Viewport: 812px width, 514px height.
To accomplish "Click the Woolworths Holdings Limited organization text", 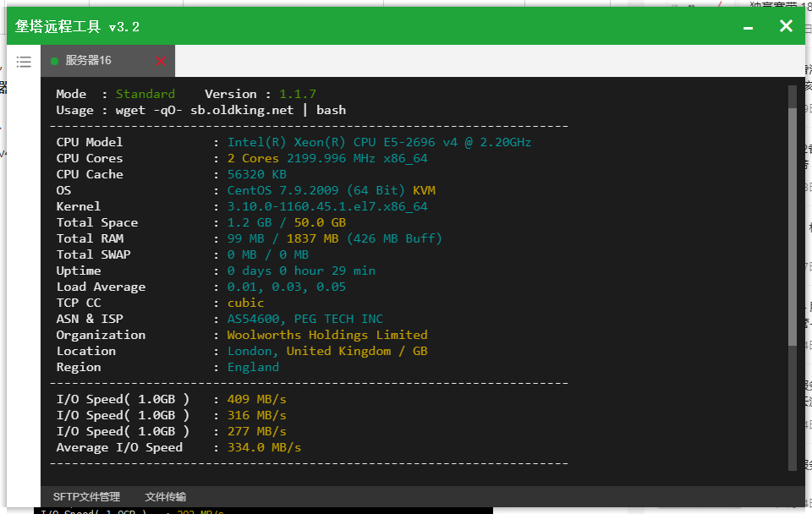I will pyautogui.click(x=327, y=335).
